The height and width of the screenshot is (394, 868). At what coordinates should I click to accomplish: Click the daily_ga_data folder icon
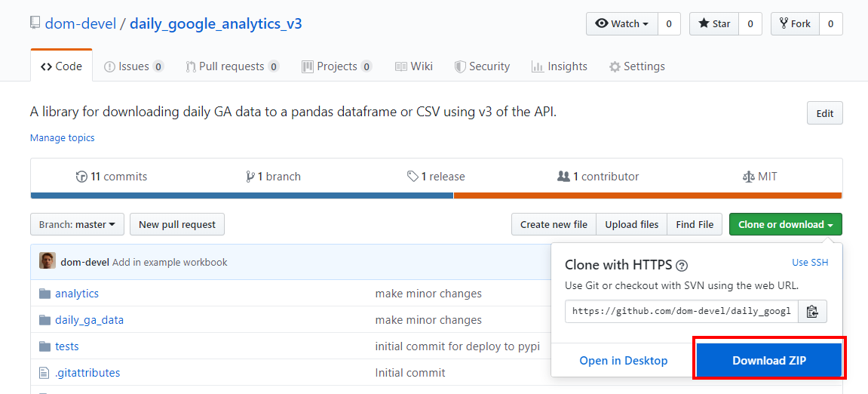(x=44, y=320)
